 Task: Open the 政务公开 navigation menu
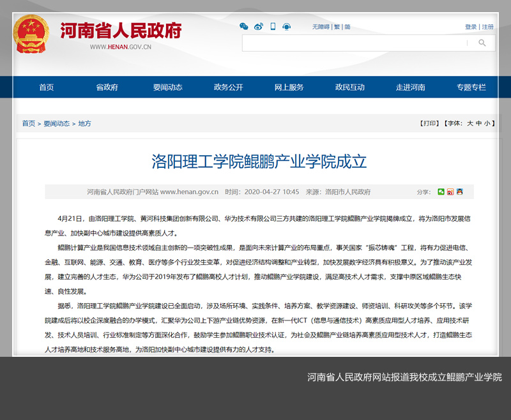coord(228,87)
